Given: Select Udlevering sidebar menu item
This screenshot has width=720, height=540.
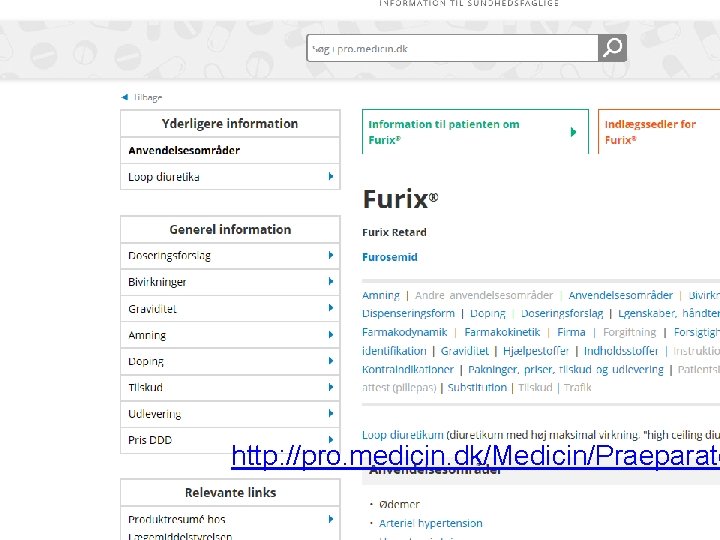Looking at the screenshot, I should point(230,414).
